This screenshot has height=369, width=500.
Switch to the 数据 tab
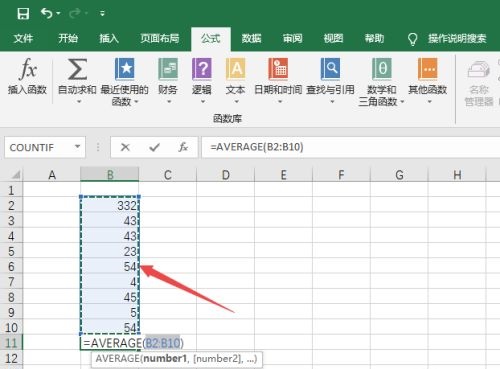point(251,39)
